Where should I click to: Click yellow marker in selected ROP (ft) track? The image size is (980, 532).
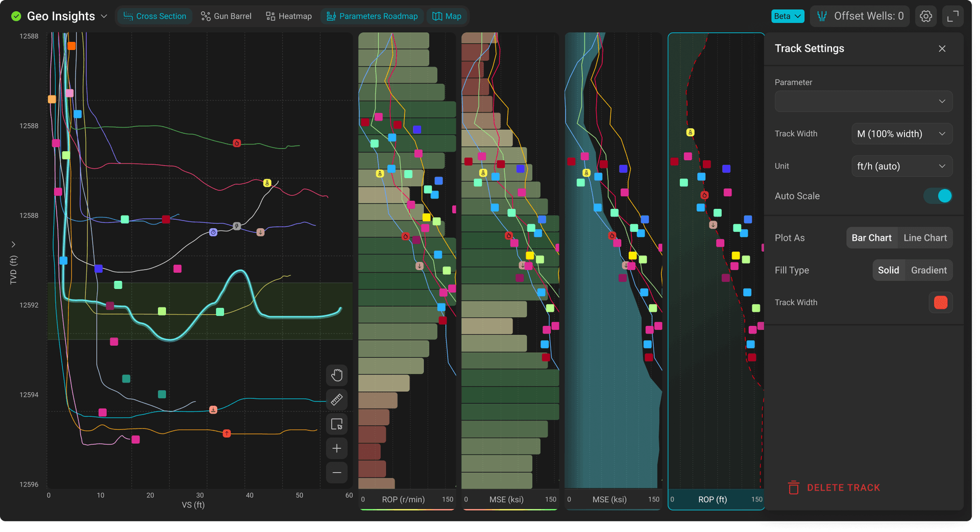click(690, 132)
